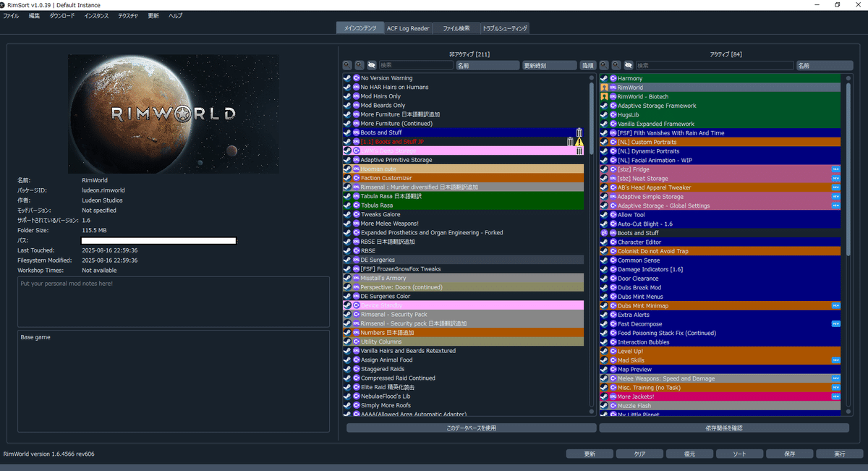This screenshot has height=471, width=868.
Task: Uncheck the No Version Warning mod entry
Action: (347, 77)
